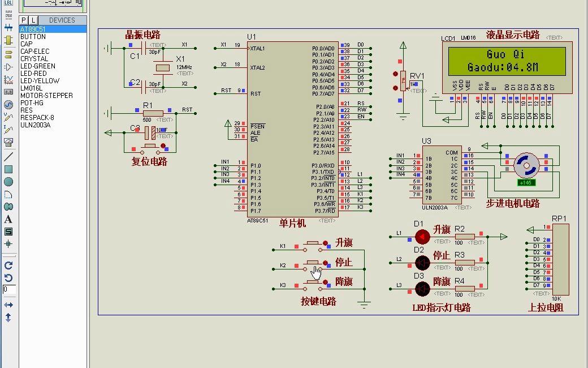This screenshot has width=588, height=368.
Task: Toggle the latch dot on K1 升旗 button
Action: point(326,243)
